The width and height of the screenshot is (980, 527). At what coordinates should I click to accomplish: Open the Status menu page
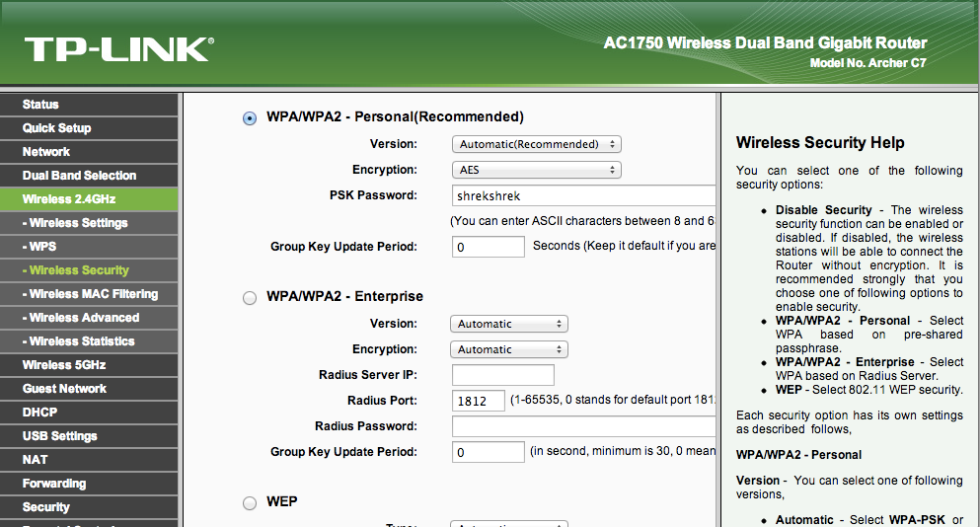pyautogui.click(x=40, y=105)
